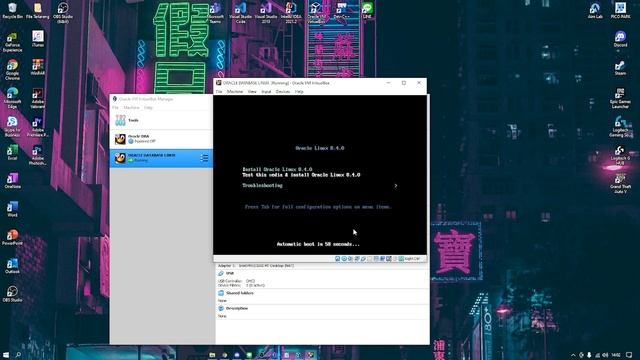Open the Epic Games Launcher desktop shortcut

620,98
